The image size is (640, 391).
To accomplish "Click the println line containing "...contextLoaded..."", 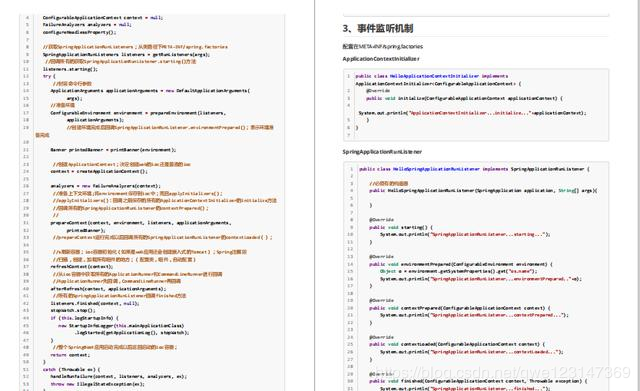I will [471, 352].
